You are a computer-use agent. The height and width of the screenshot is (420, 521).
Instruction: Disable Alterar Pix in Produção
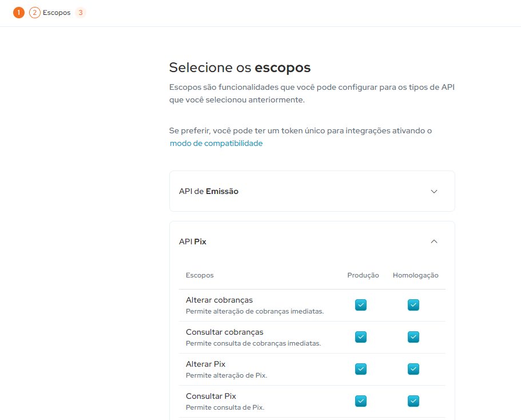(361, 369)
